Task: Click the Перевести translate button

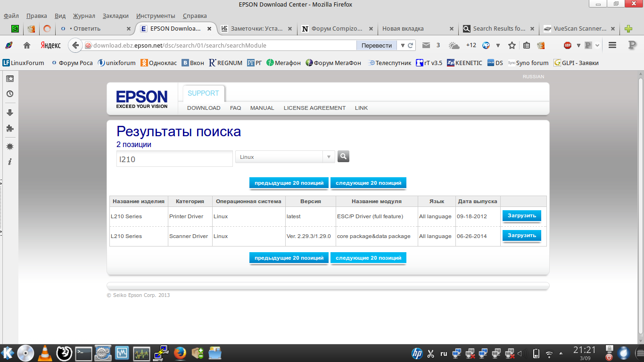Action: (377, 46)
